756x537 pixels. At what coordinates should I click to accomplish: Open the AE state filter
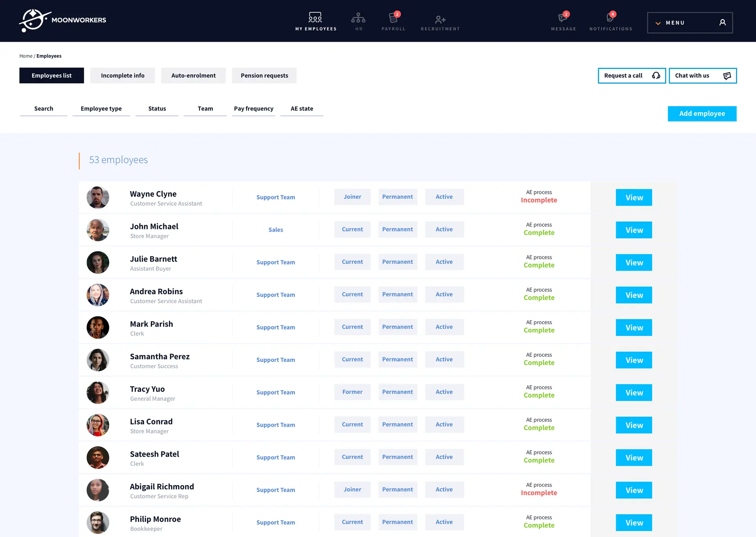coord(302,109)
